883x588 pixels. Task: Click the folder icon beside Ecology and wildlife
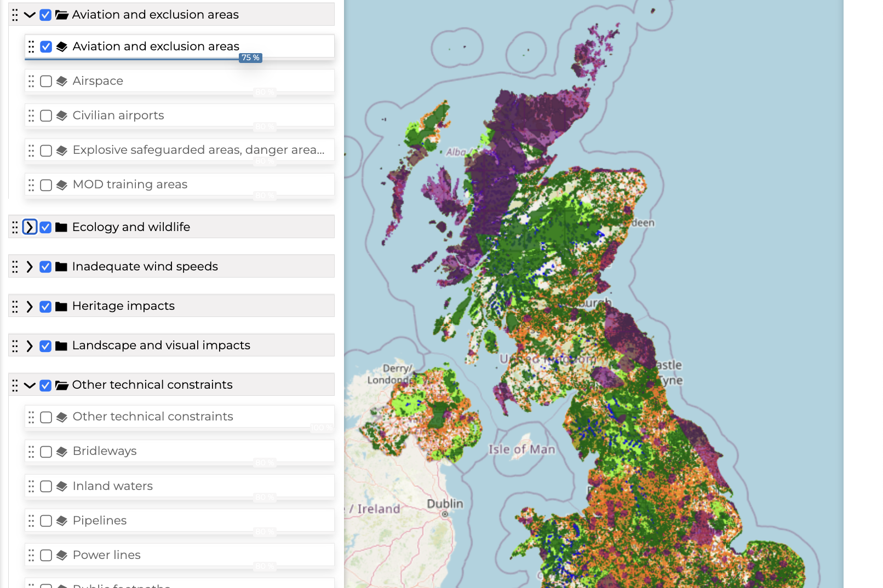[61, 227]
